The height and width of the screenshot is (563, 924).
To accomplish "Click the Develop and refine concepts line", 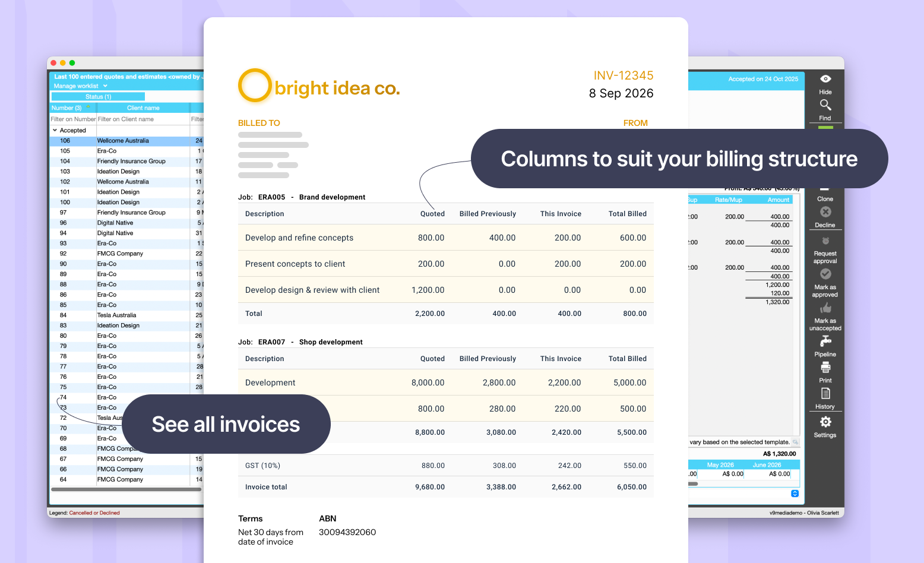I will (x=446, y=238).
